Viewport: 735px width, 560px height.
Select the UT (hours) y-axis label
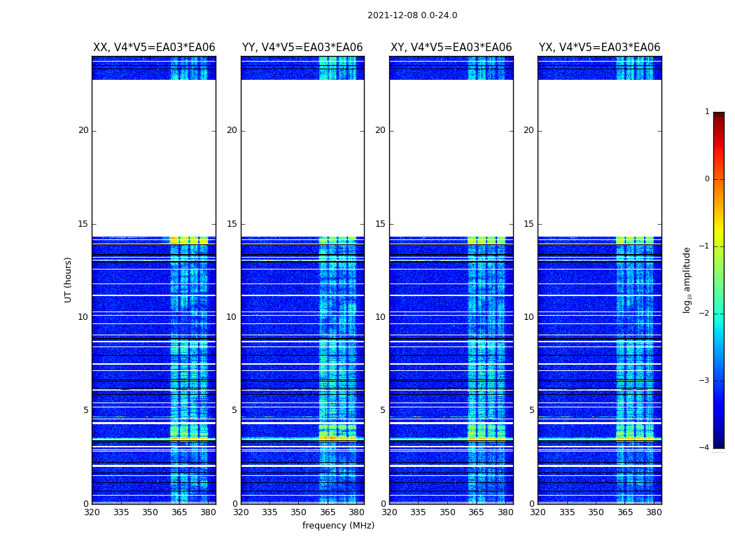(x=69, y=279)
